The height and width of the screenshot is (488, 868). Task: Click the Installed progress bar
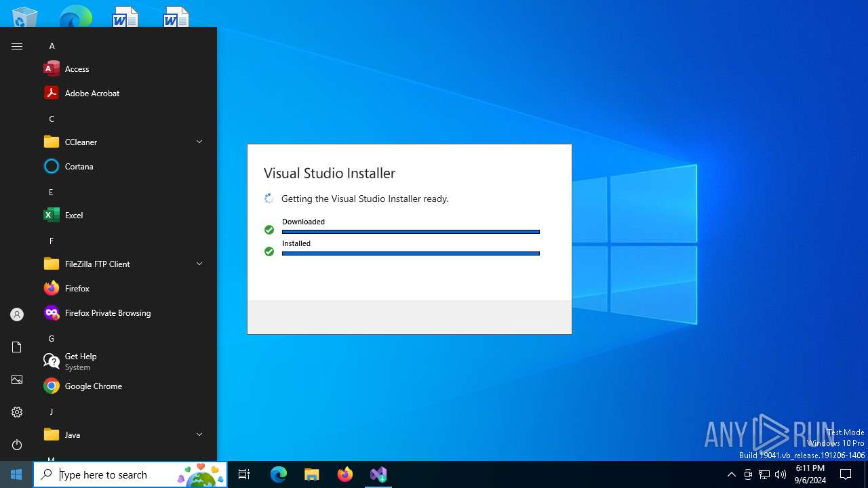(x=411, y=253)
